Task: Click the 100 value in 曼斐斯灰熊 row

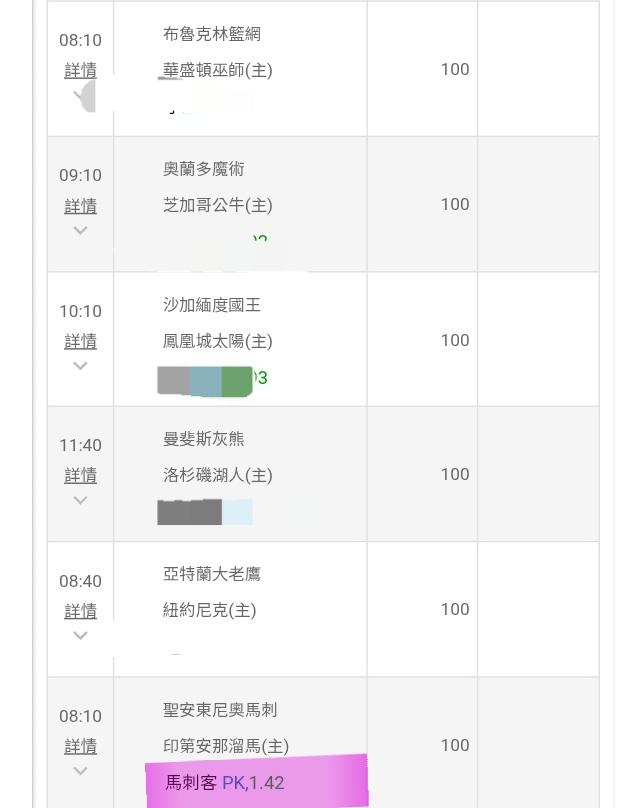Action: (x=455, y=474)
